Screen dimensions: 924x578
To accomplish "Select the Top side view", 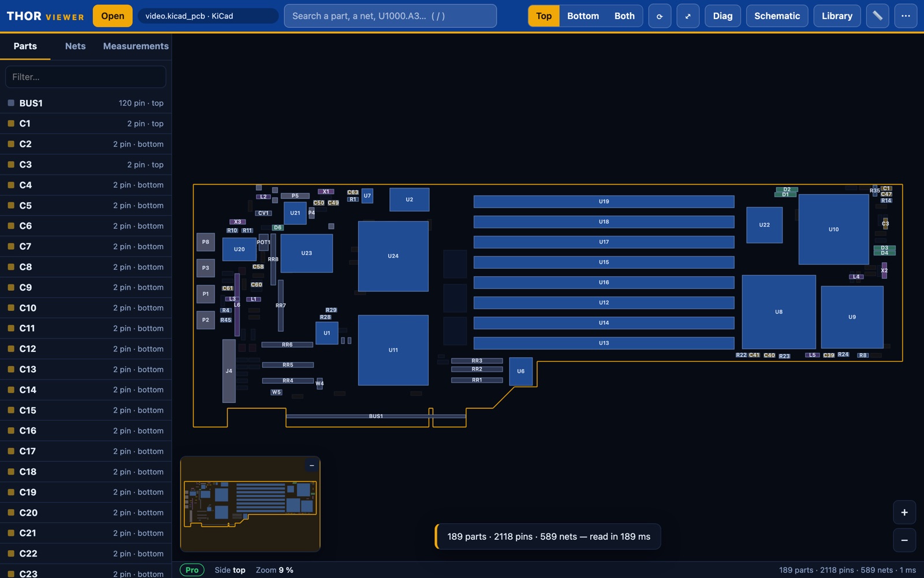I will point(543,16).
